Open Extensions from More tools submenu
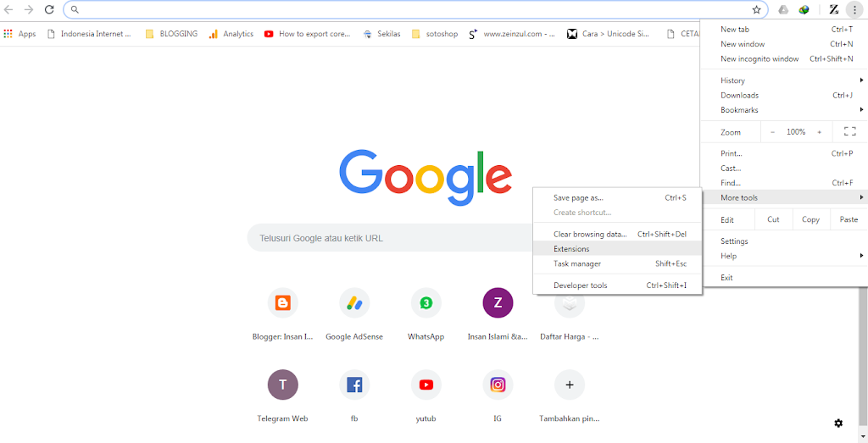This screenshot has height=443, width=868. pos(617,249)
